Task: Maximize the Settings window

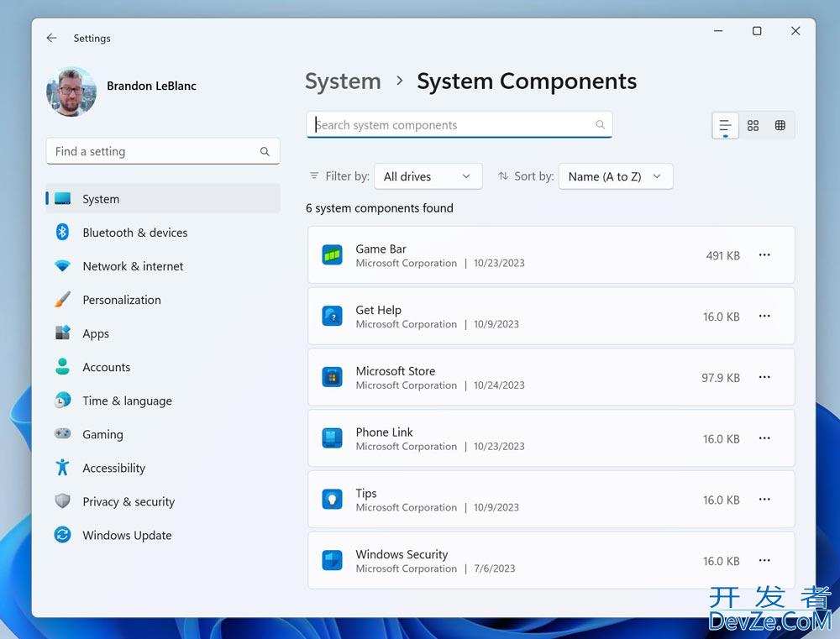Action: point(757,31)
